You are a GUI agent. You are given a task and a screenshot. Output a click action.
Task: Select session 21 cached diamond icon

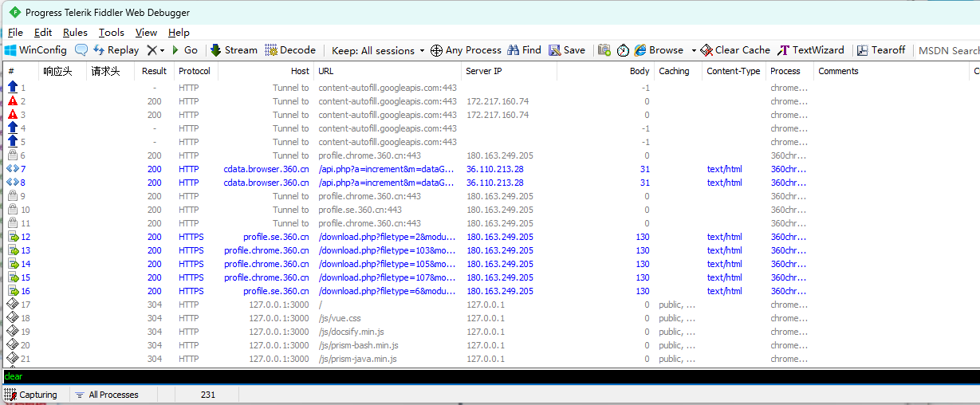pos(13,359)
